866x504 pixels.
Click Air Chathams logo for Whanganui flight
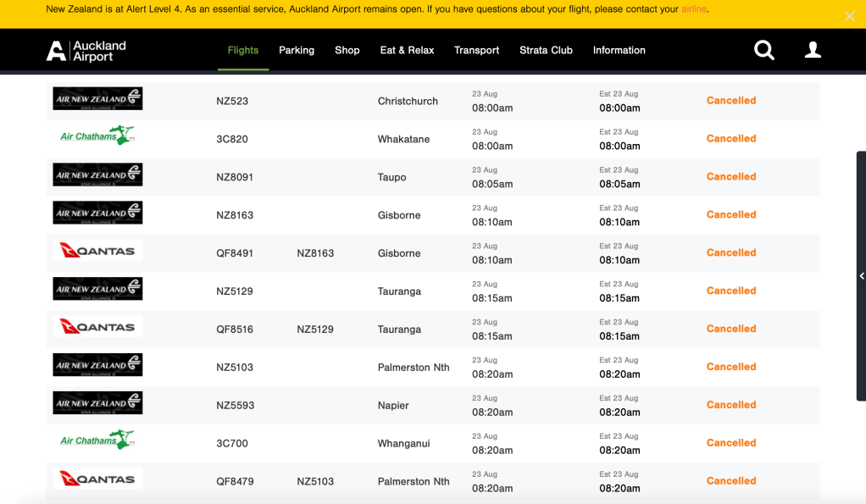[x=97, y=440]
